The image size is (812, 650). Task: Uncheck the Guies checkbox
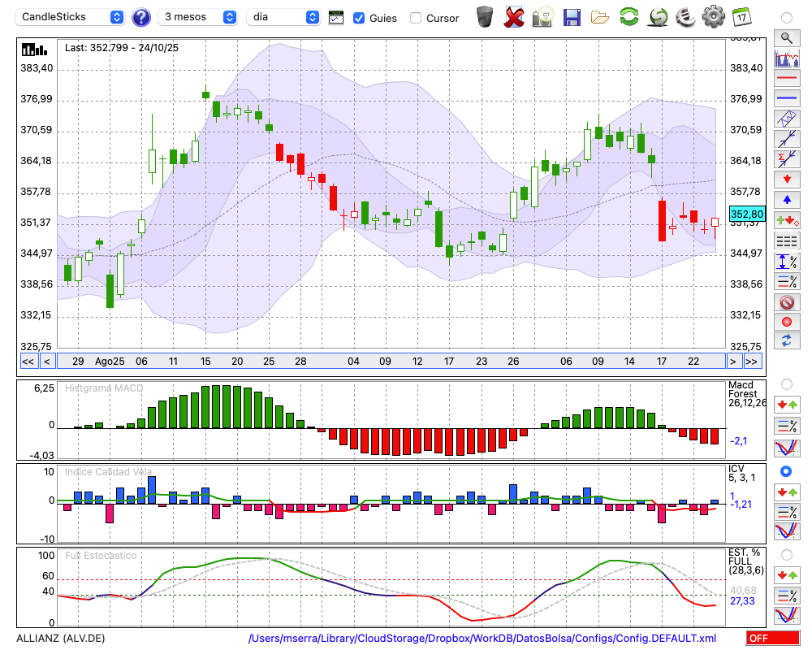coord(359,18)
